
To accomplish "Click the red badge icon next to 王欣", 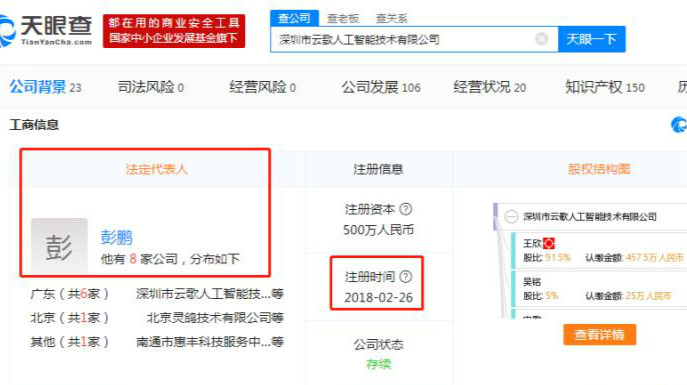I will pyautogui.click(x=549, y=243).
